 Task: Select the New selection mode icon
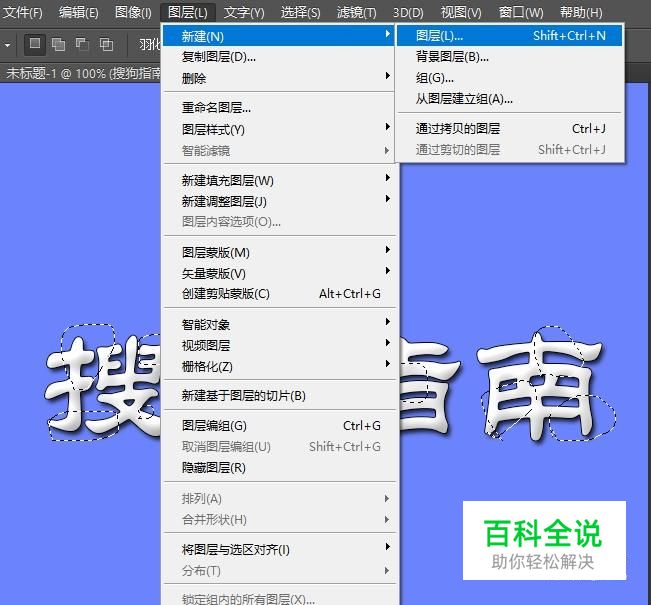click(35, 44)
